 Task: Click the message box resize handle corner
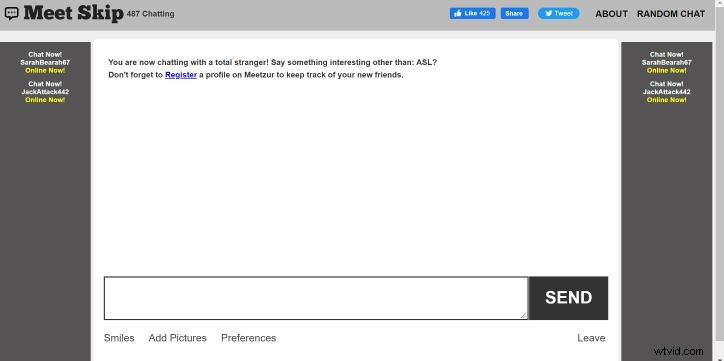pyautogui.click(x=523, y=315)
